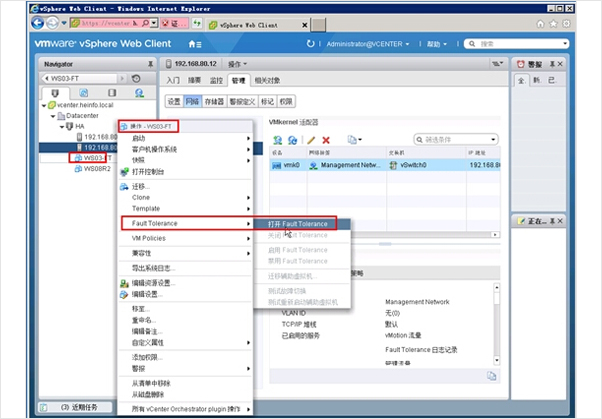Collapse the vcenter.heinfo.local tree node
Screen dimensions: 602x419
[44, 105]
